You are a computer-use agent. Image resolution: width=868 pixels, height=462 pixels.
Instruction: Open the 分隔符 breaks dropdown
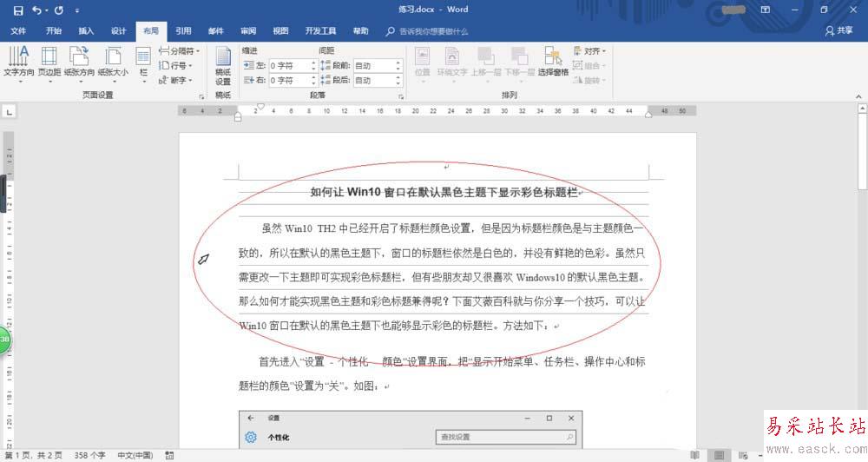point(180,51)
